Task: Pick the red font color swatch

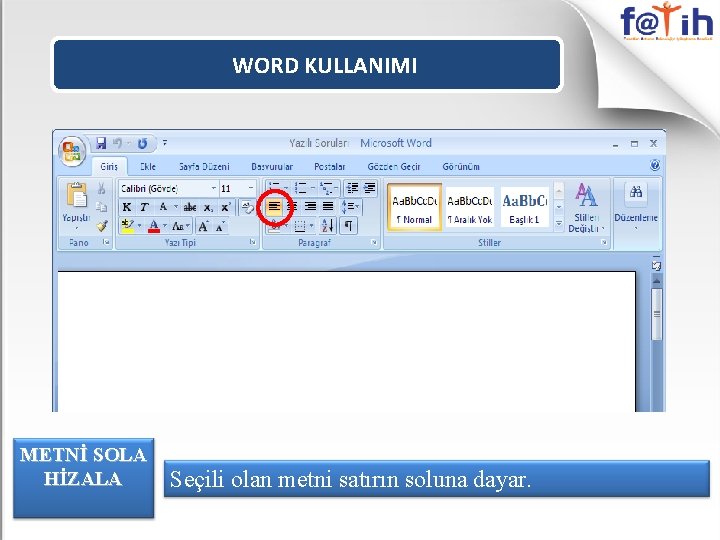Action: coord(154,226)
